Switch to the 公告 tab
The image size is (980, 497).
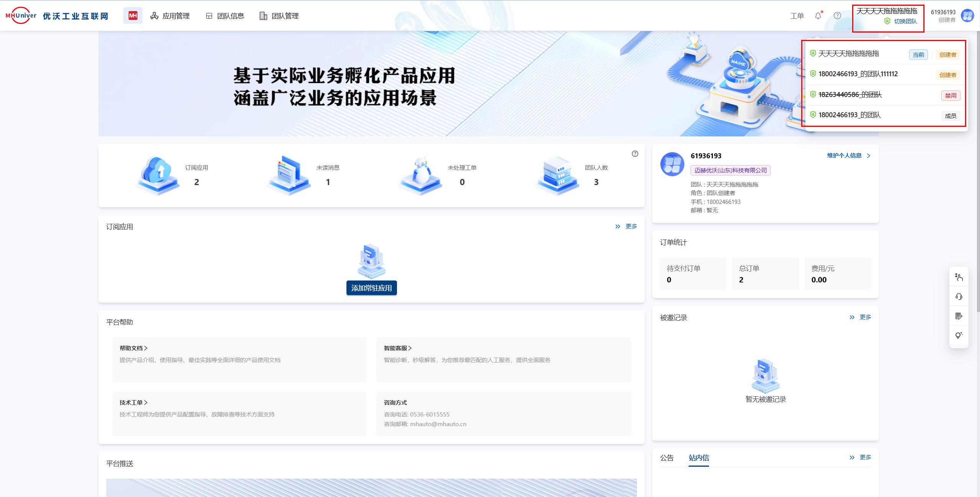tap(666, 458)
